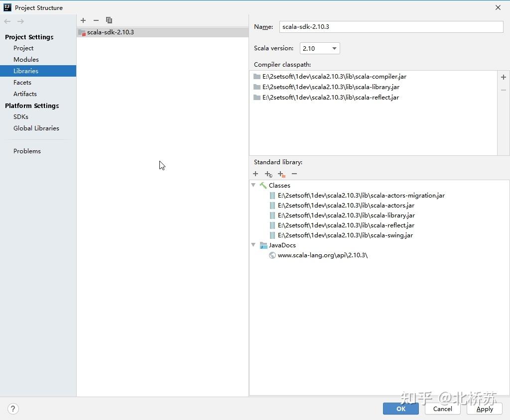
Task: Select the scala-sdk-2.10.3 library entry
Action: (x=111, y=32)
